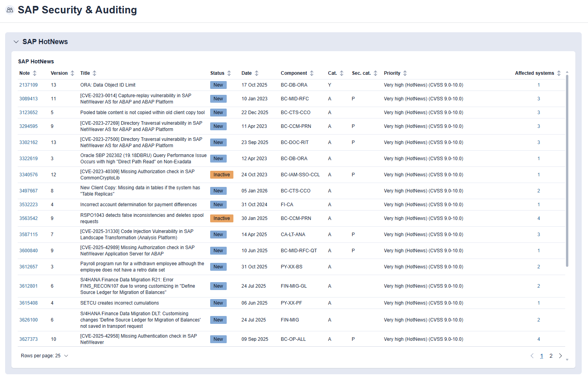
Task: Click affected systems count for note 3563542
Action: [538, 218]
